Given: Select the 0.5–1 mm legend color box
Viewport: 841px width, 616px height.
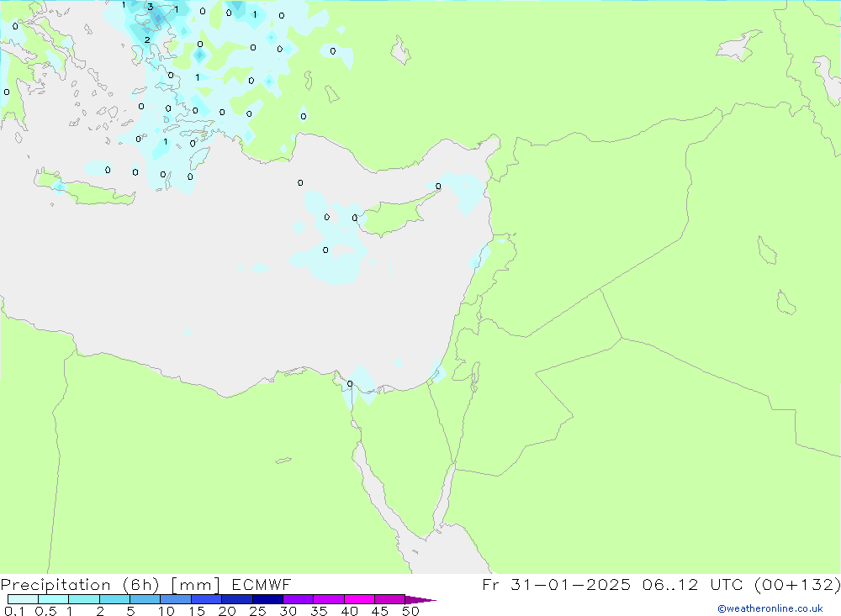Looking at the screenshot, I should click(x=54, y=599).
